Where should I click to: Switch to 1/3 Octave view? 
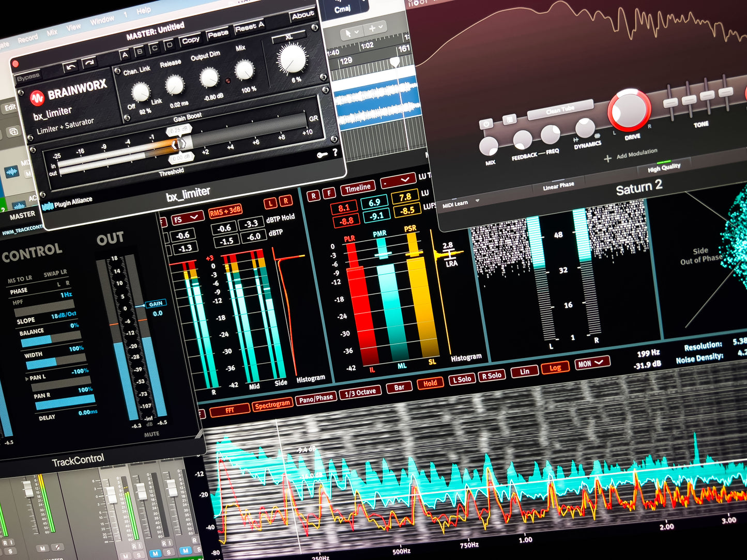point(360,393)
